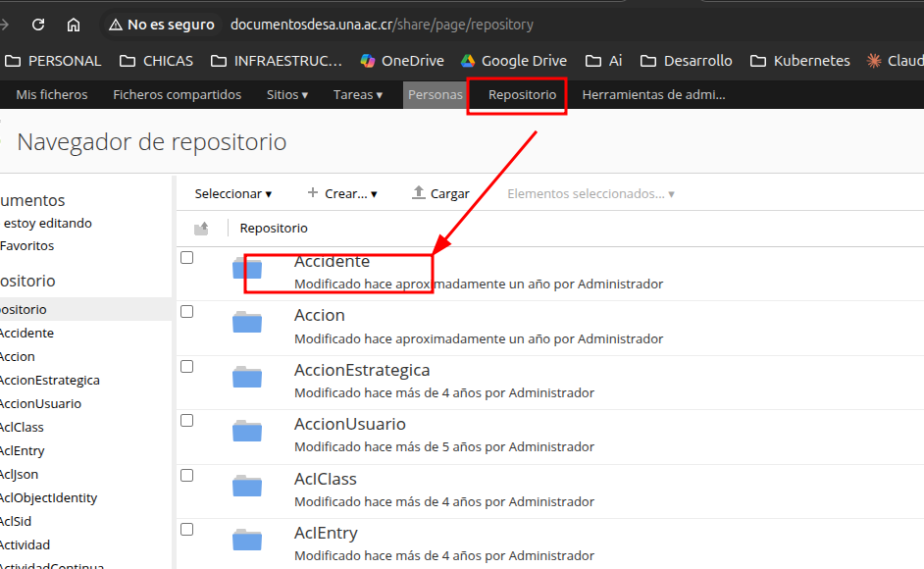Select AclJson in the sidebar tree
The image size is (924, 569).
19,474
